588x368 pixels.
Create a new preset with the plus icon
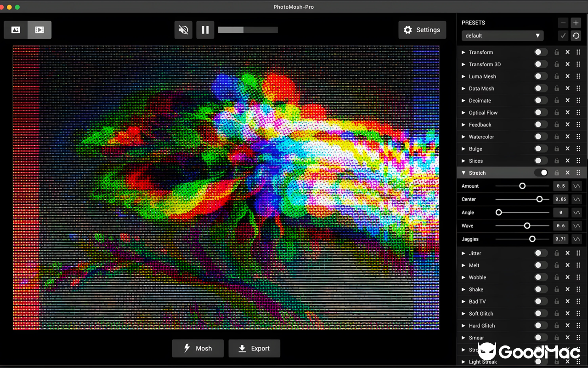tap(576, 23)
